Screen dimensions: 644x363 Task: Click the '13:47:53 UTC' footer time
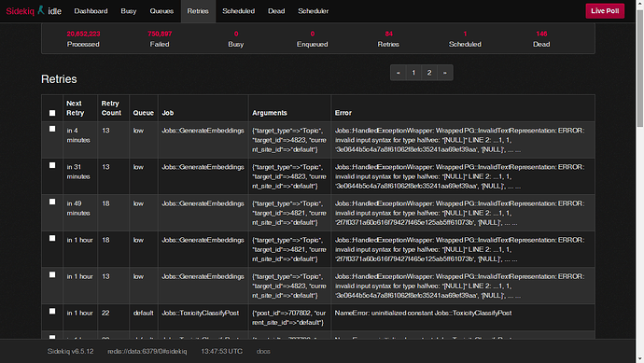222,352
